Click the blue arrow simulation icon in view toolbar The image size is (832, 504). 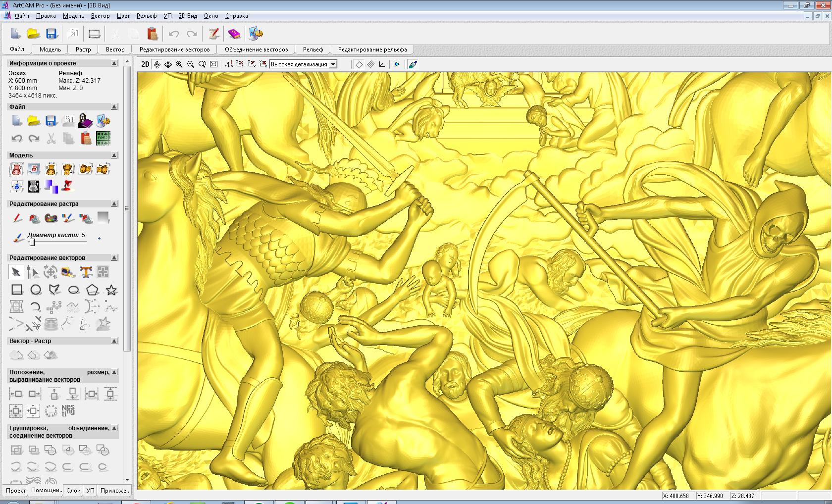(x=397, y=64)
